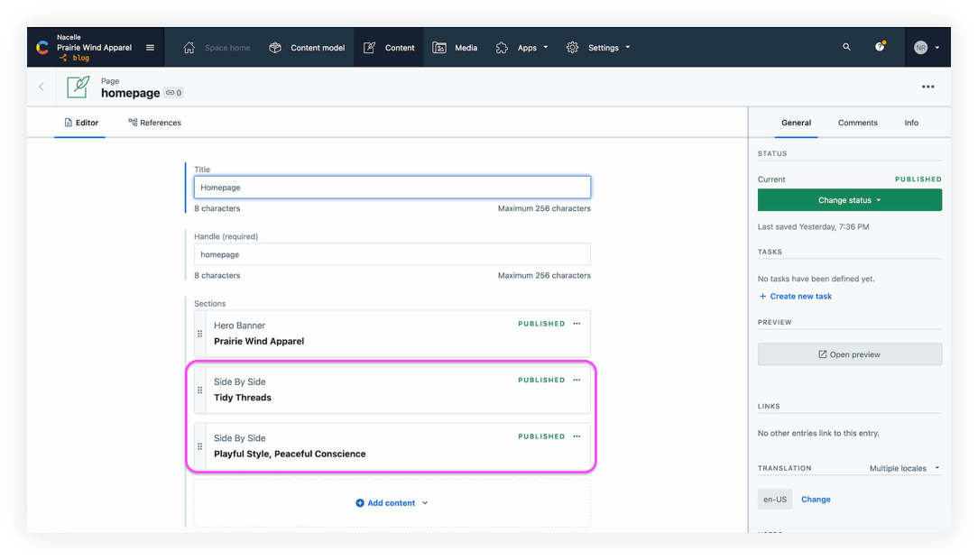Expand the Settings dropdown arrow
Screen dimensions: 978x560
click(x=627, y=48)
